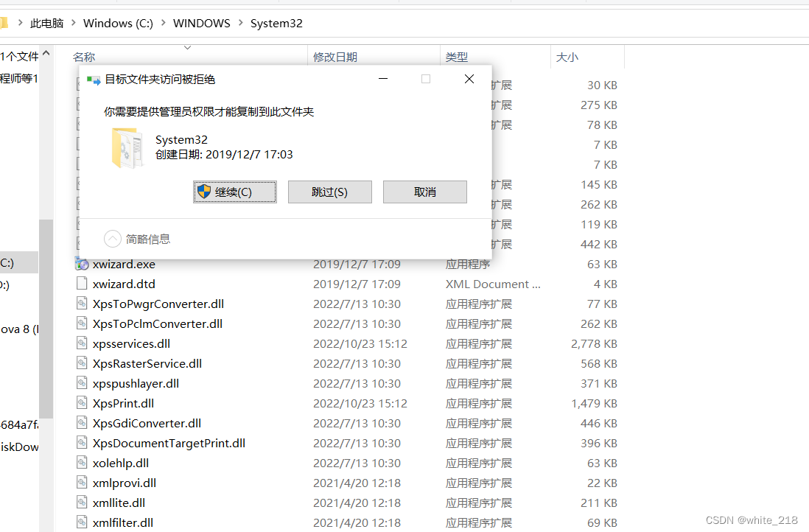Click xolehlp.dll file name
Screen dimensions: 809x532
121,463
